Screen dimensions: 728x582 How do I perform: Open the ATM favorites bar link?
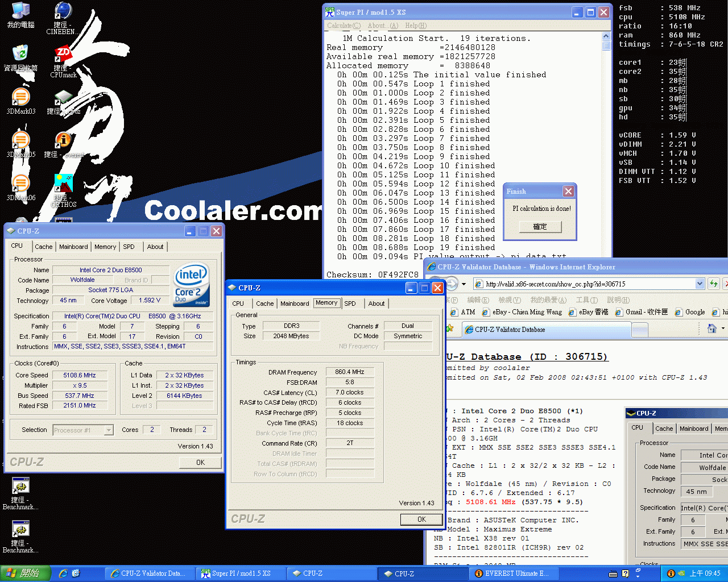[x=463, y=312]
